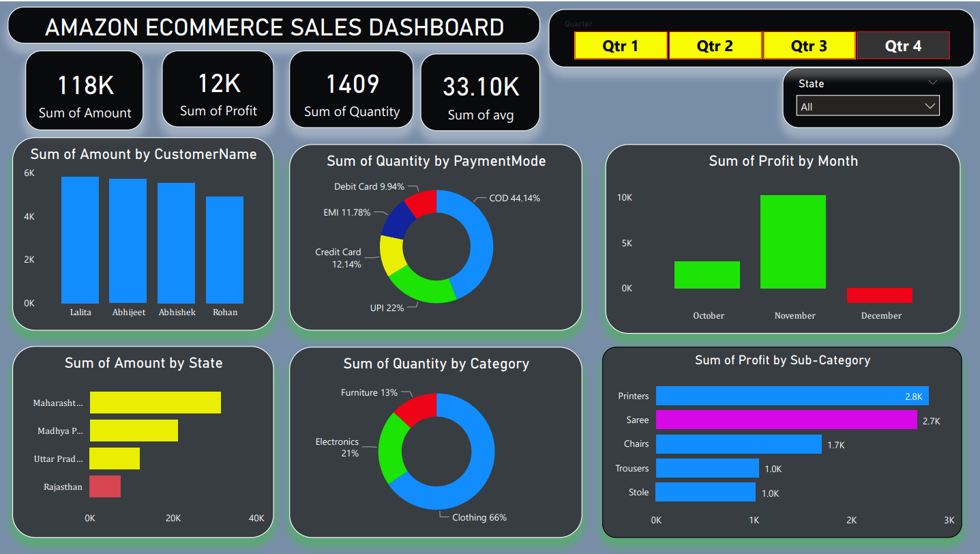Collapse the State slicer header chevron
The height and width of the screenshot is (554, 980).
pyautogui.click(x=933, y=83)
